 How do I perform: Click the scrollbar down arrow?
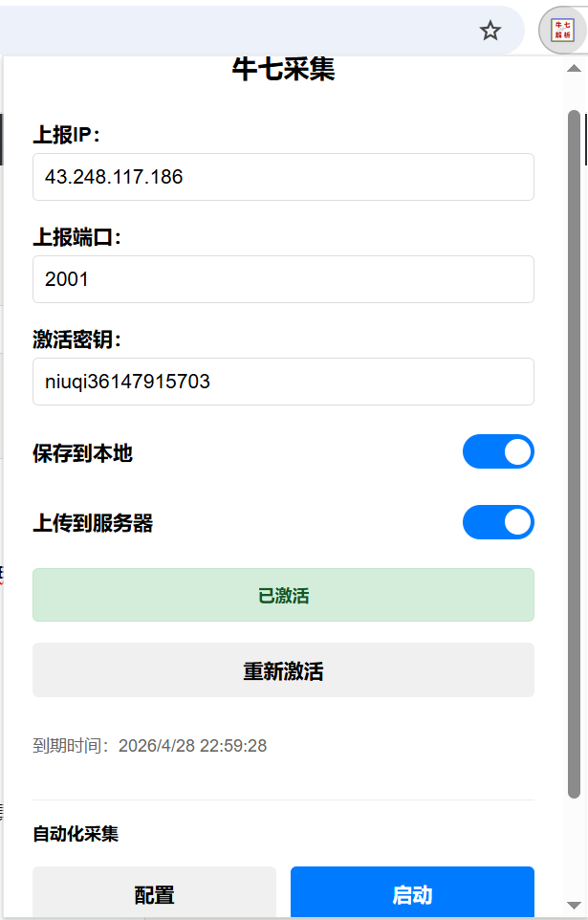point(574,906)
